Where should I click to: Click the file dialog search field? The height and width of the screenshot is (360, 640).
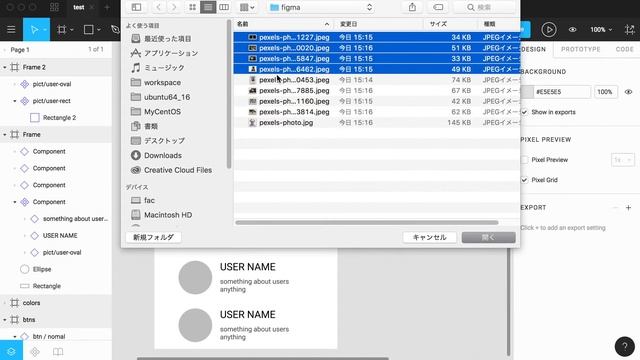coord(485,7)
